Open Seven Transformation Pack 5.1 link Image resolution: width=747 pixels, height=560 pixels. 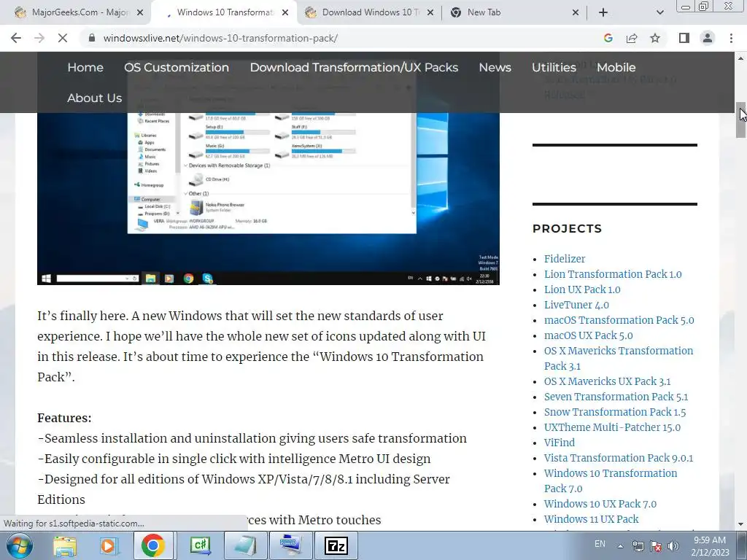point(616,397)
